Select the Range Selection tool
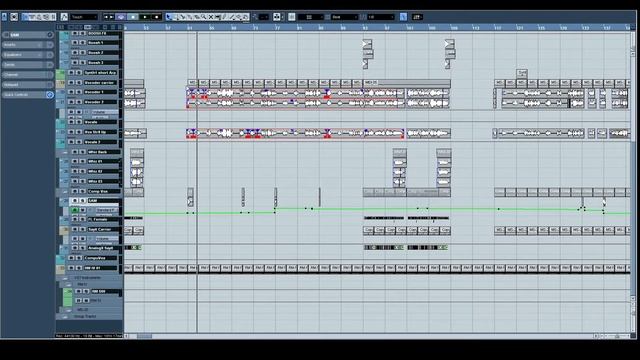This screenshot has width=640, height=360. (176, 17)
